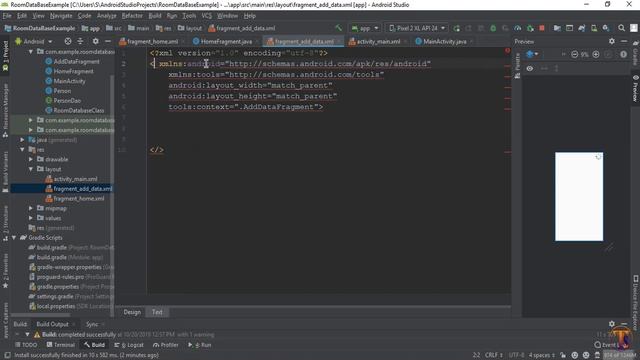Open the Navigate menu
The height and width of the screenshot is (360, 640).
pyautogui.click(x=61, y=16)
